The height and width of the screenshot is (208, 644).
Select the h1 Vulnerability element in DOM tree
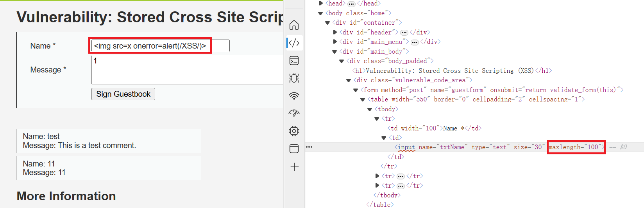452,71
